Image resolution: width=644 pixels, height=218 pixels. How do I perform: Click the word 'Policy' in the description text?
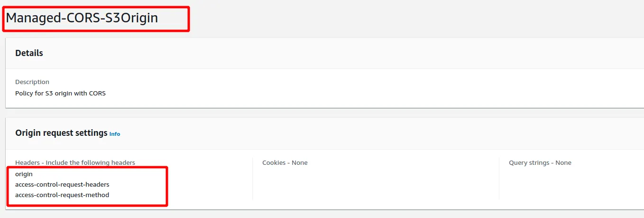(x=24, y=93)
